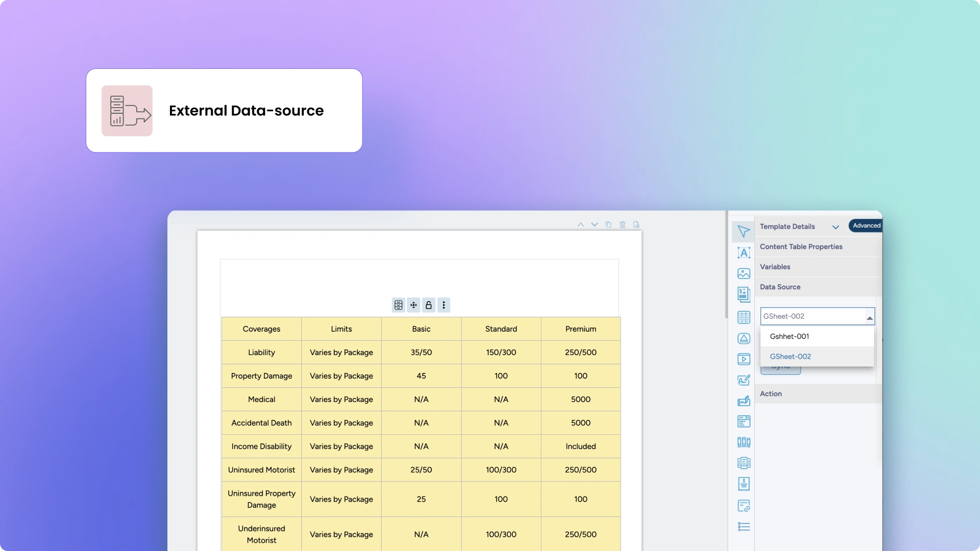Click the Accidental Death cell
Image resolution: width=980 pixels, height=551 pixels.
click(x=261, y=423)
